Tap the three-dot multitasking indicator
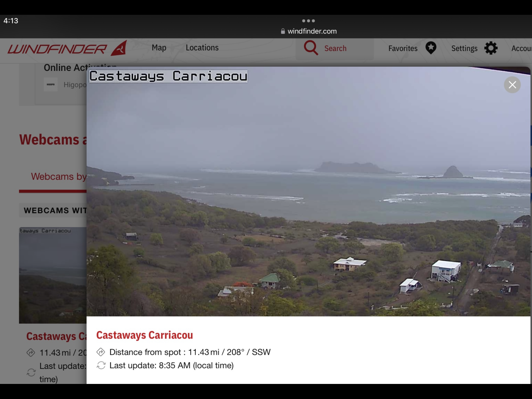 pos(308,21)
